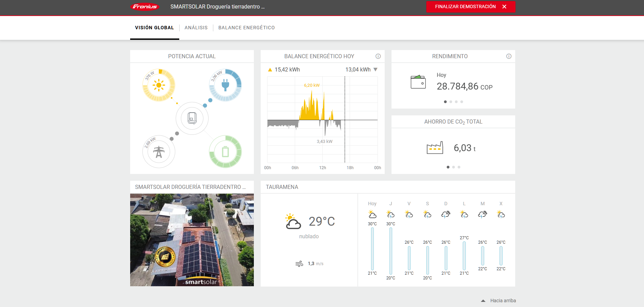
Task: Click the solar panel sun icon
Action: [159, 85]
